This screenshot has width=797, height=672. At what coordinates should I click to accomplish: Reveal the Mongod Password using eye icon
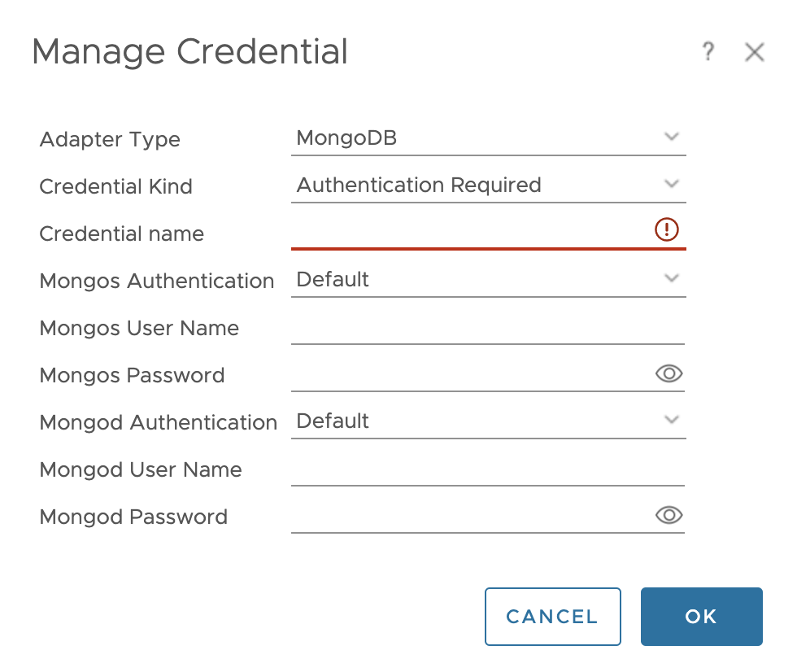point(668,515)
